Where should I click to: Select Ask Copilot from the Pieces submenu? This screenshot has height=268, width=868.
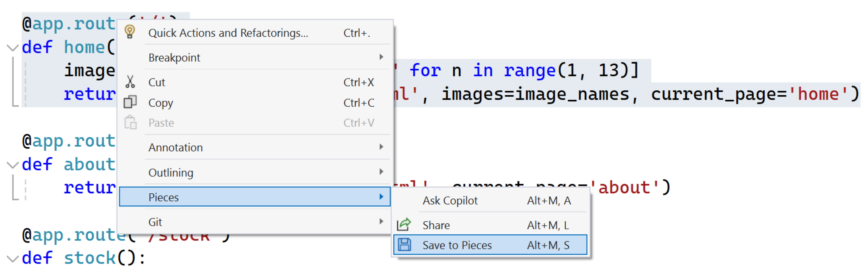tap(450, 200)
